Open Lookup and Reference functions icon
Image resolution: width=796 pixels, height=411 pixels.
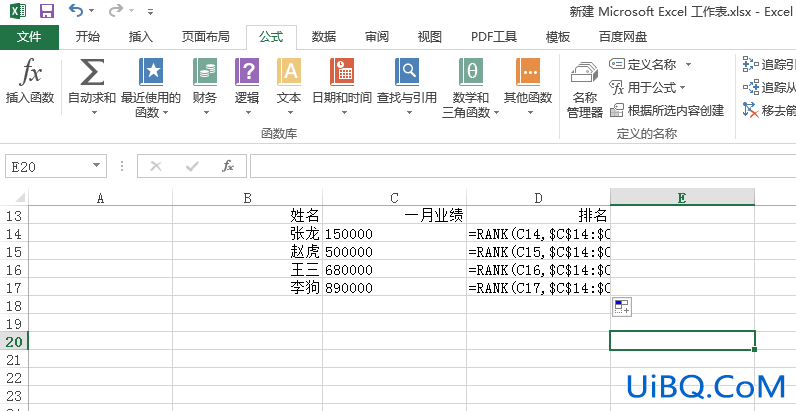coord(407,72)
